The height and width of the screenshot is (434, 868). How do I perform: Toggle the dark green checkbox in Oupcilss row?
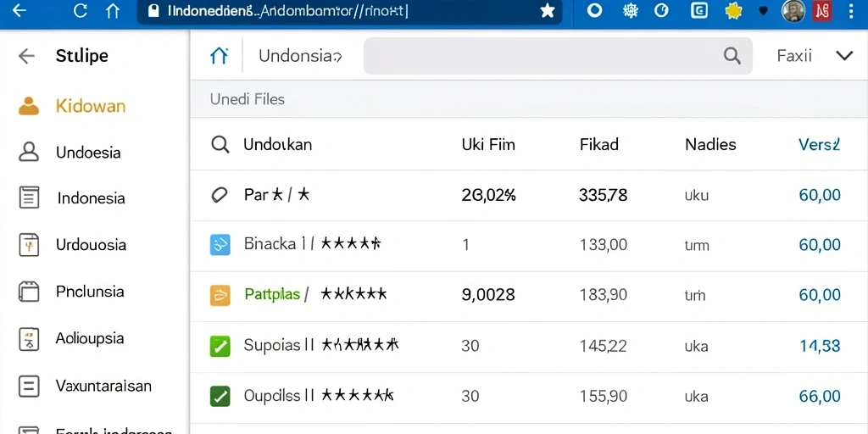(x=220, y=397)
